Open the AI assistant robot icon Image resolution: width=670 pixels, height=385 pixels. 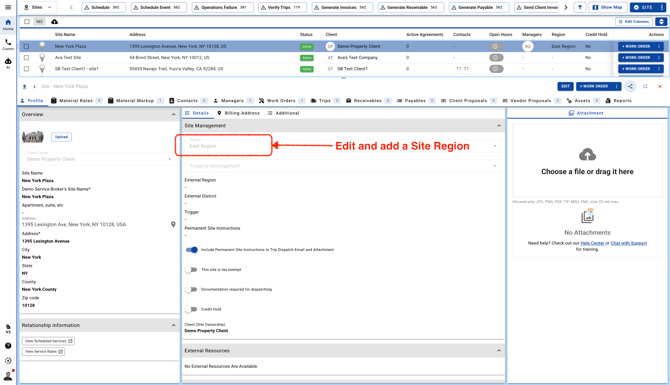pyautogui.click(x=8, y=63)
